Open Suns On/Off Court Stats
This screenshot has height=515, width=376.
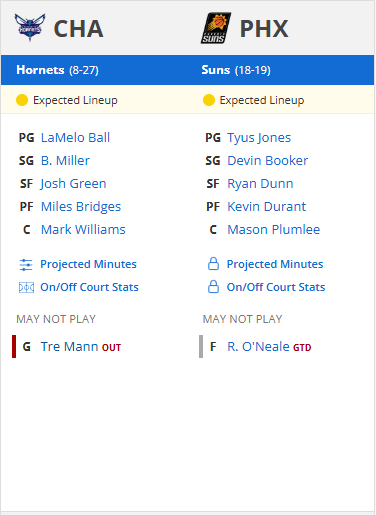[x=276, y=287]
